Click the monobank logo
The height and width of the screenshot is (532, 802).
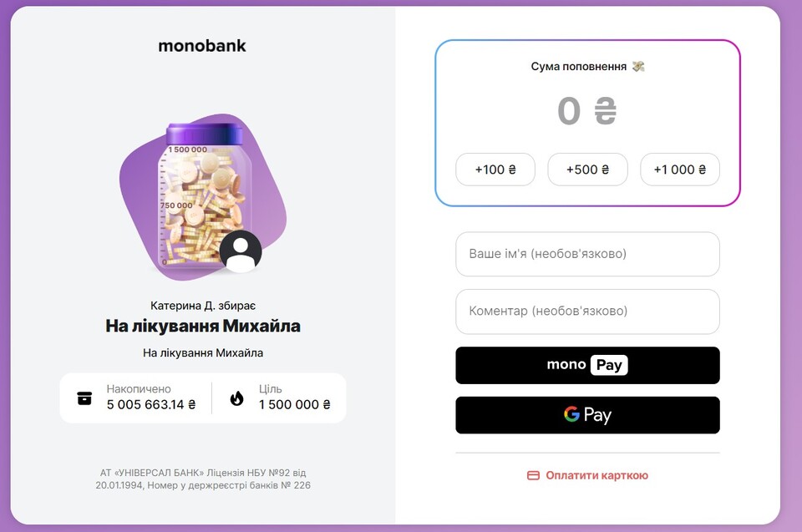tap(202, 46)
